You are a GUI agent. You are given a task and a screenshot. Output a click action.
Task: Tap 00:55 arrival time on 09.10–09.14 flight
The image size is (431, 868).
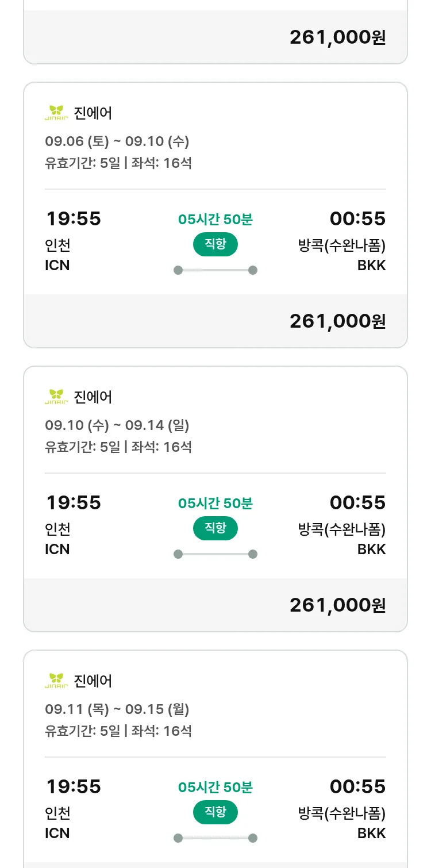(357, 503)
